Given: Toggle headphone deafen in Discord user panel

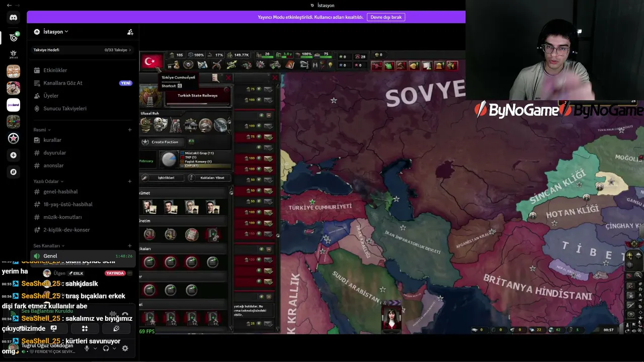Looking at the screenshot, I should [x=106, y=348].
